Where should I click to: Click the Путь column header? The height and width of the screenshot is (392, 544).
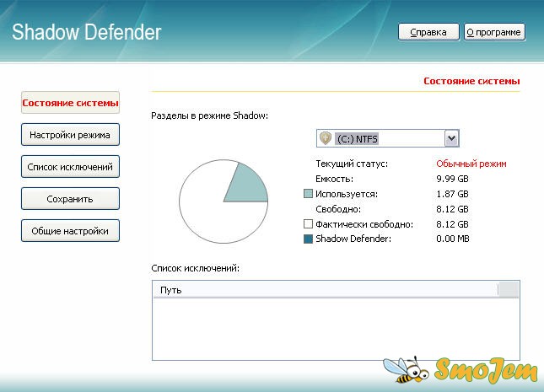[325, 290]
